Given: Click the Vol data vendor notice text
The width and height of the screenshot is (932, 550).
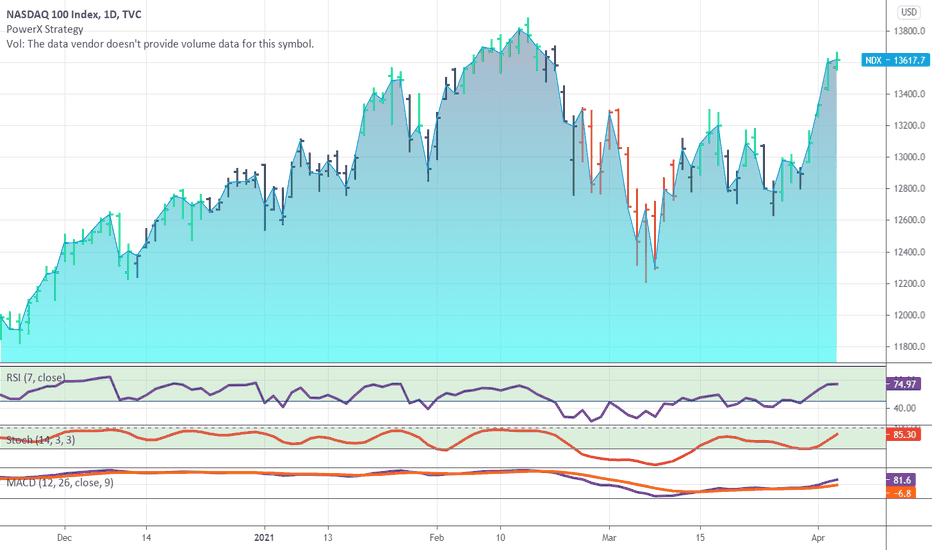Looking at the screenshot, I should coord(160,44).
